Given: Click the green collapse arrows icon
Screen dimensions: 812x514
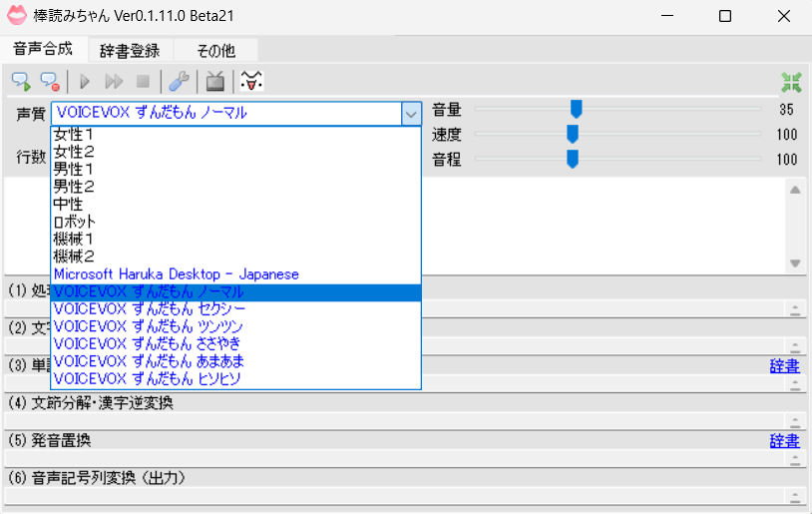Looking at the screenshot, I should (x=791, y=82).
